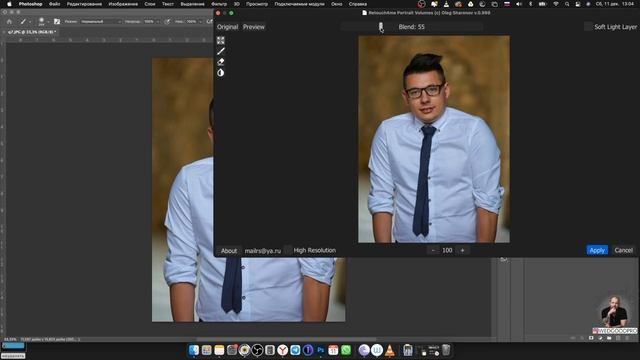Click the portrait preview image in plugin
The width and height of the screenshot is (640, 360).
tap(434, 139)
